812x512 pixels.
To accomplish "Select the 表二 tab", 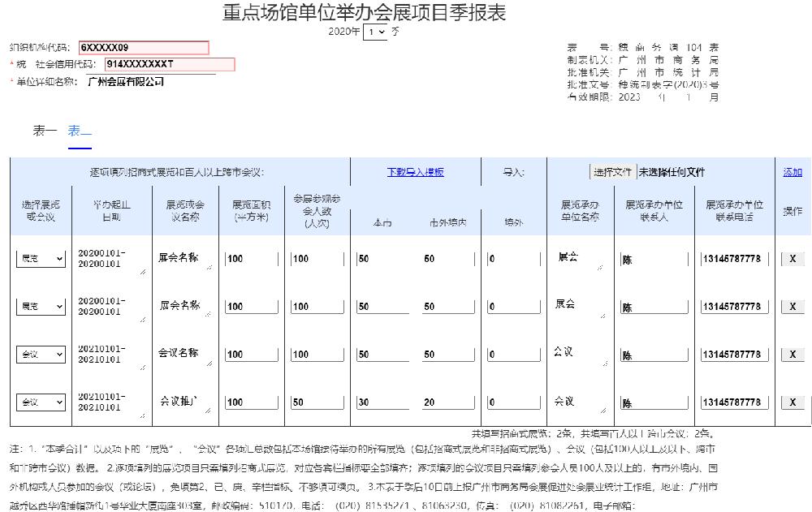I will click(x=80, y=131).
